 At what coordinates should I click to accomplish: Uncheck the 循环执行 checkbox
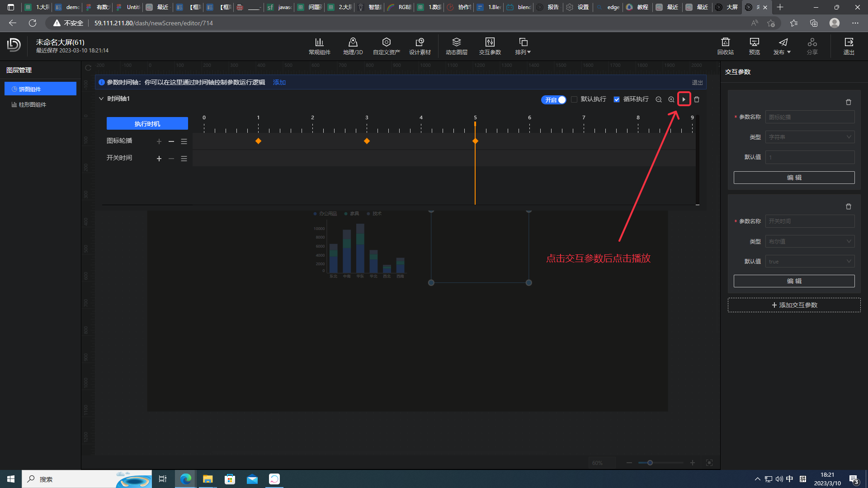[x=616, y=99]
